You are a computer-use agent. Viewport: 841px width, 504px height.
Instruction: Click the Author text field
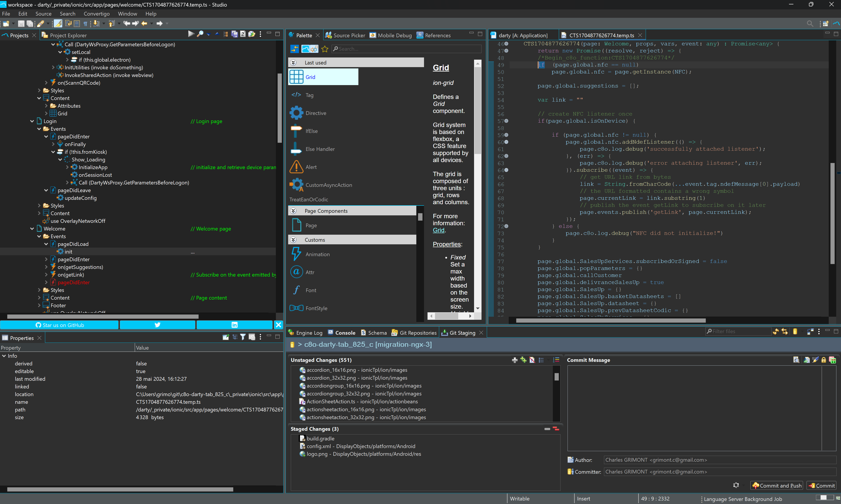pos(720,460)
